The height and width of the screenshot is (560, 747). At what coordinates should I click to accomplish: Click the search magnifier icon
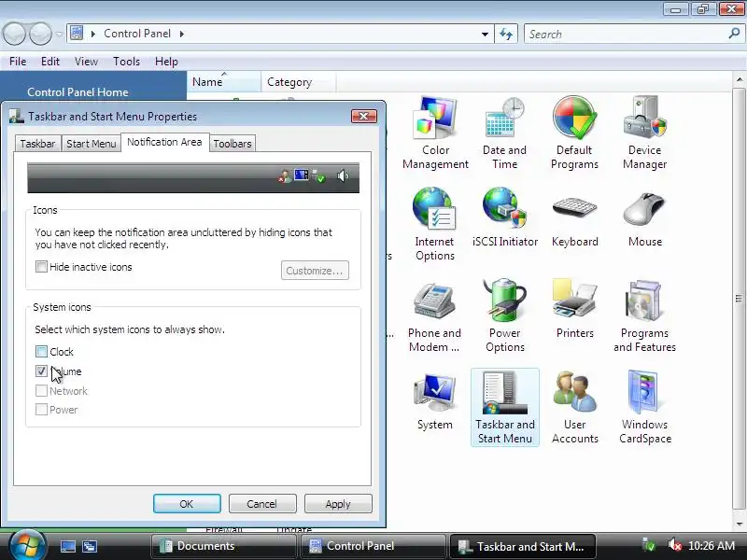734,34
